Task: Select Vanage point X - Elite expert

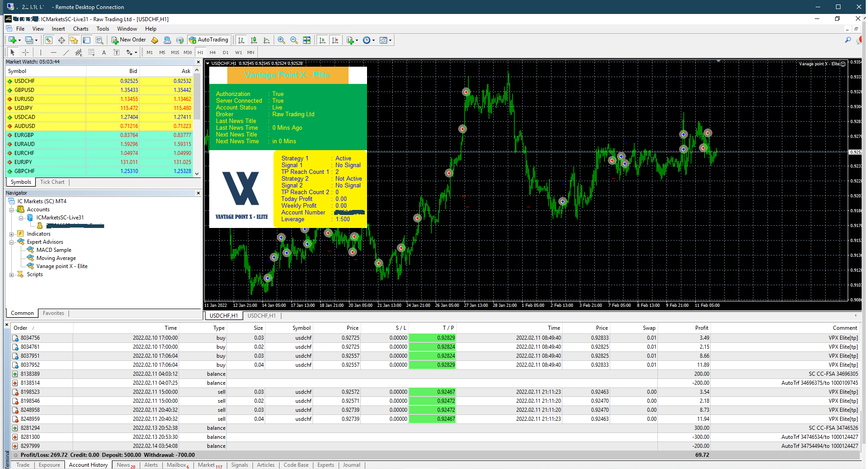Action: pos(62,266)
